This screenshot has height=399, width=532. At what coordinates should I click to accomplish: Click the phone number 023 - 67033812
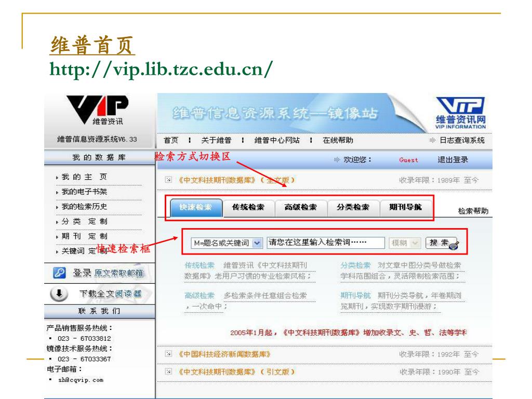(x=84, y=339)
